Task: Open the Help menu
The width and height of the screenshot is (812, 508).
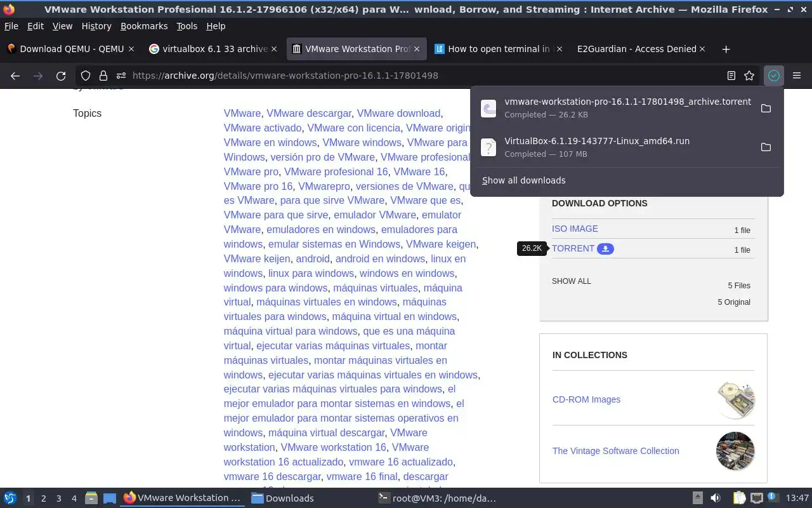Action: pos(216,26)
